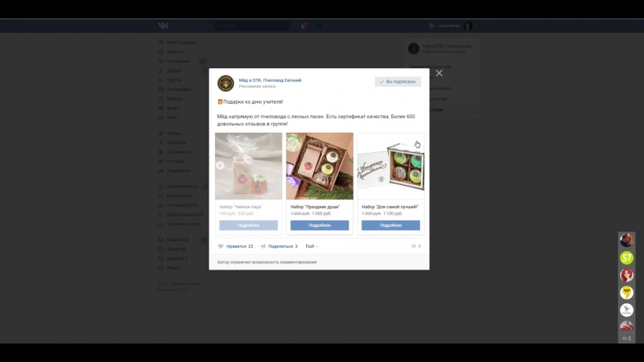Close the post popup with the X
The width and height of the screenshot is (644, 362).
click(439, 73)
